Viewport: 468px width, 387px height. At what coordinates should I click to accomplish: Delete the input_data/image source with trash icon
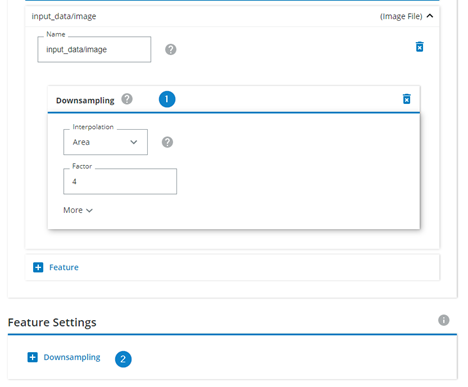click(x=419, y=47)
